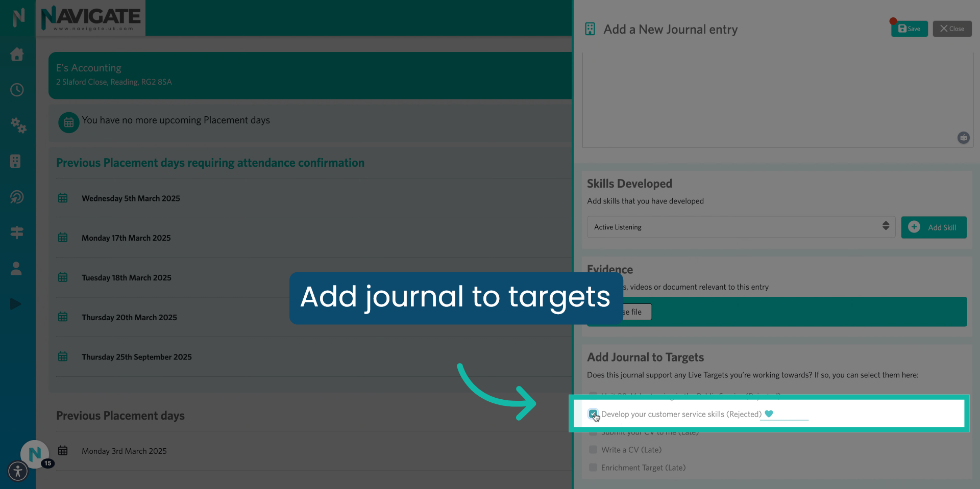
Task: Click Save on the journal entry
Action: pos(909,29)
